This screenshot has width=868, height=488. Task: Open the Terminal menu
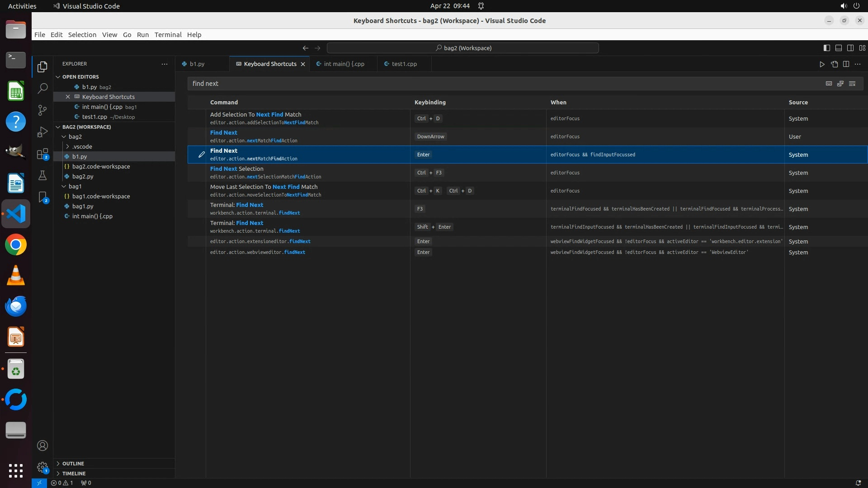tap(168, 35)
